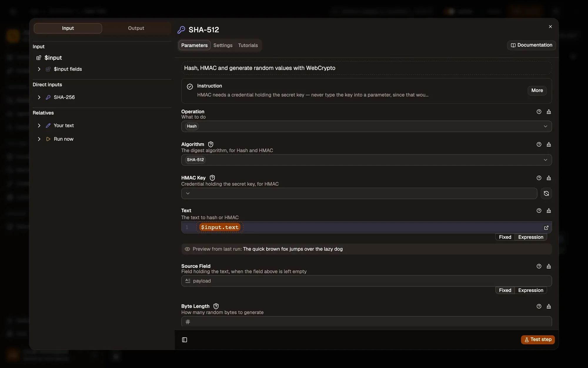The height and width of the screenshot is (368, 588).
Task: Open help for the HMAC Key parameter
Action: pos(539,178)
